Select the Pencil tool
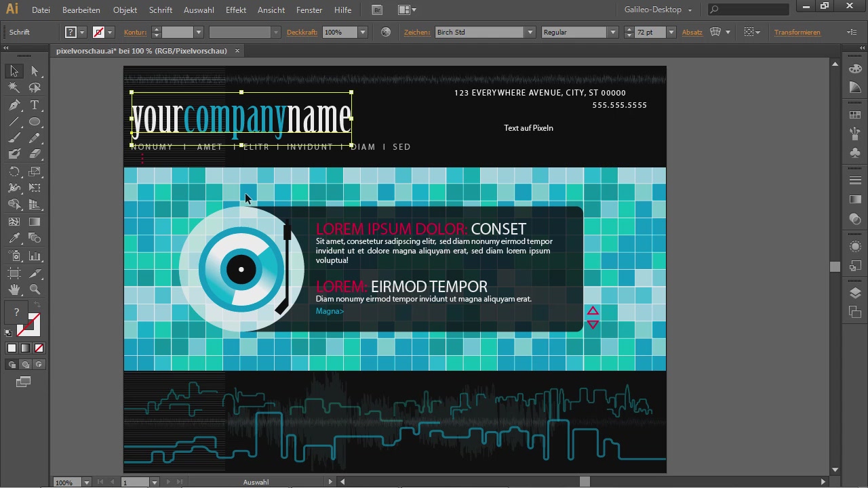Screen dimensions: 868x488 35,138
